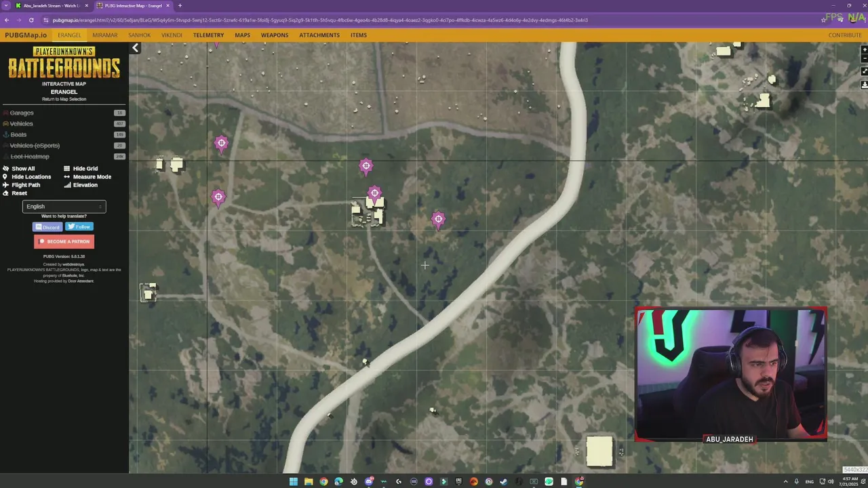Toggle the Loot Heatmap layer

pos(29,156)
